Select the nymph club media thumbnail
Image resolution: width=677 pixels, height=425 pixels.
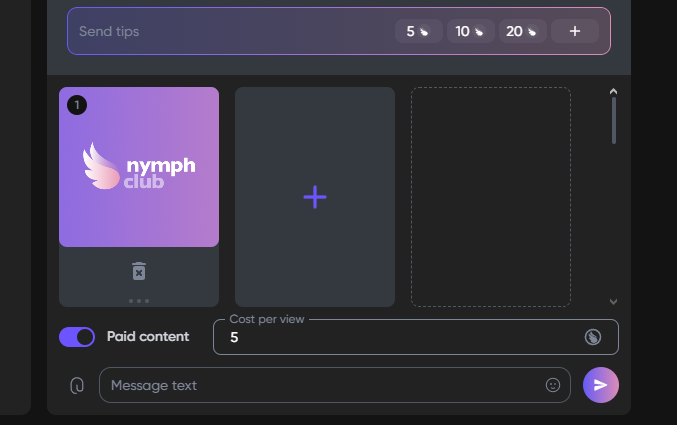pos(139,167)
